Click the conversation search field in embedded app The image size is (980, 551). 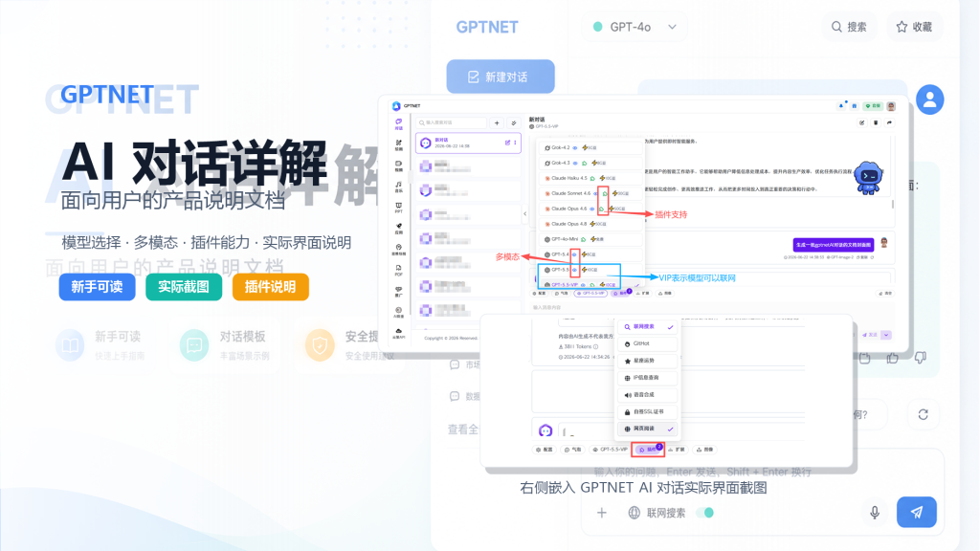click(452, 123)
